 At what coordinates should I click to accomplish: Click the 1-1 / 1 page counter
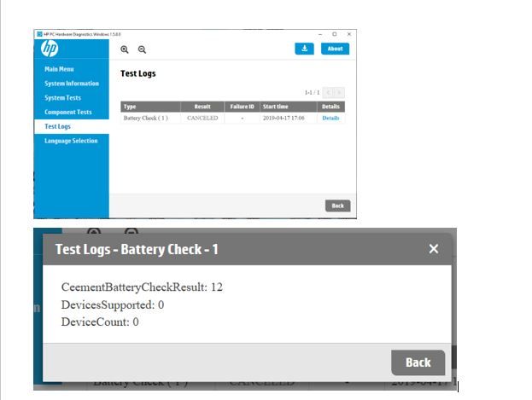(313, 93)
